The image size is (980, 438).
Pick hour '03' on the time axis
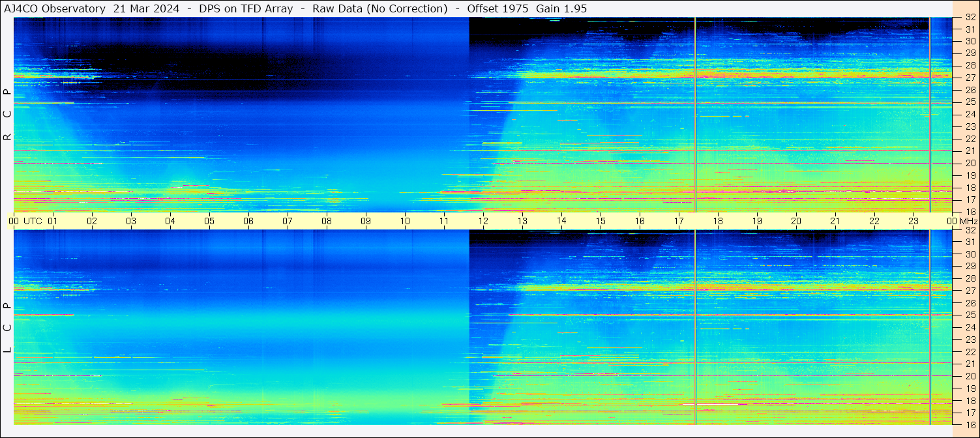[131, 221]
